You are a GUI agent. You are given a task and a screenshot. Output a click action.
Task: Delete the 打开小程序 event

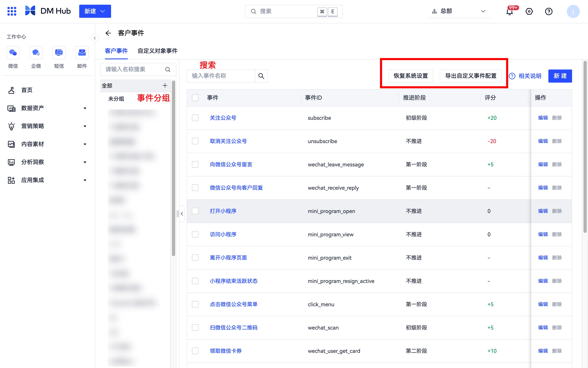(557, 211)
